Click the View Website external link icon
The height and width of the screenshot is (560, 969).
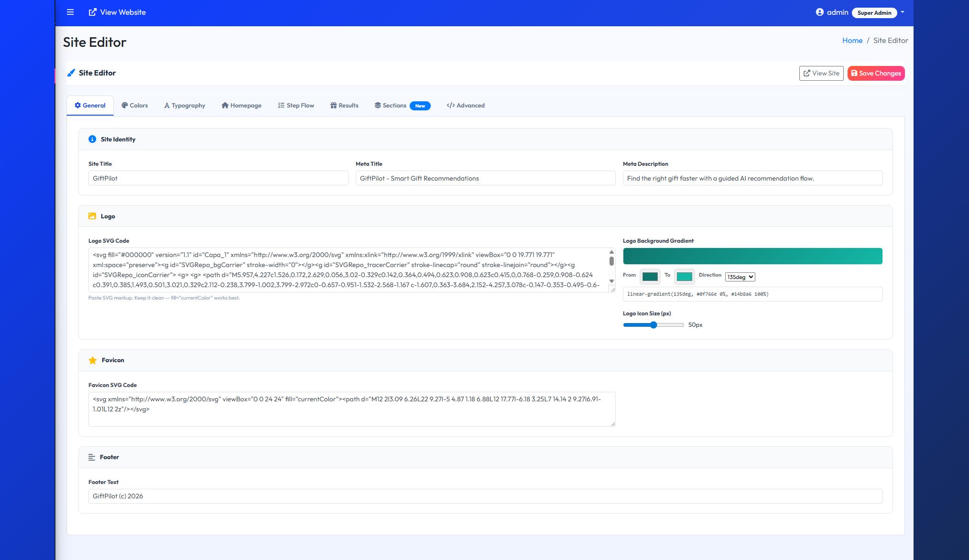tap(93, 12)
